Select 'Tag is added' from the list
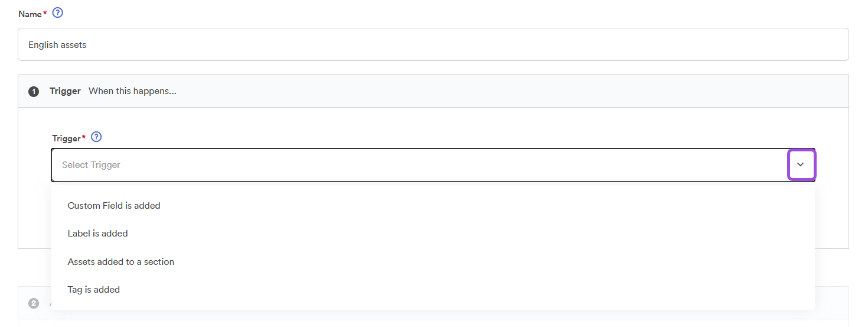This screenshot has width=868, height=327. (94, 290)
